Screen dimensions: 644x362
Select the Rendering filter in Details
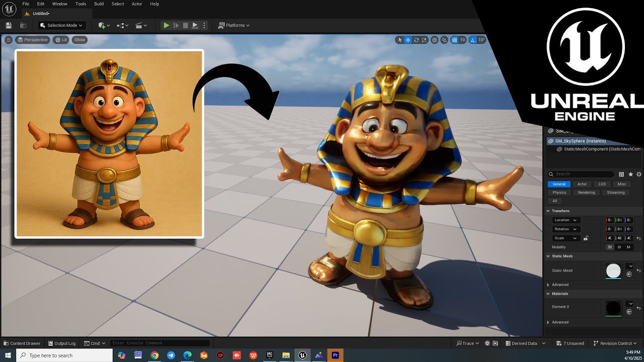coord(587,193)
